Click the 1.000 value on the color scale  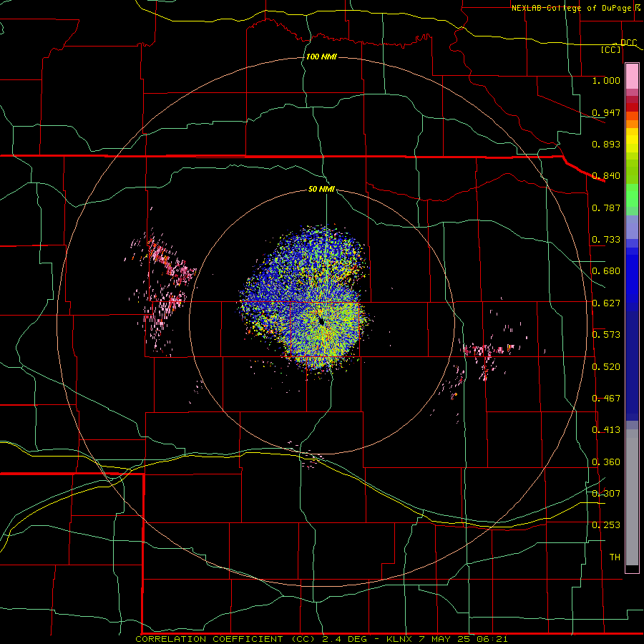(x=606, y=80)
